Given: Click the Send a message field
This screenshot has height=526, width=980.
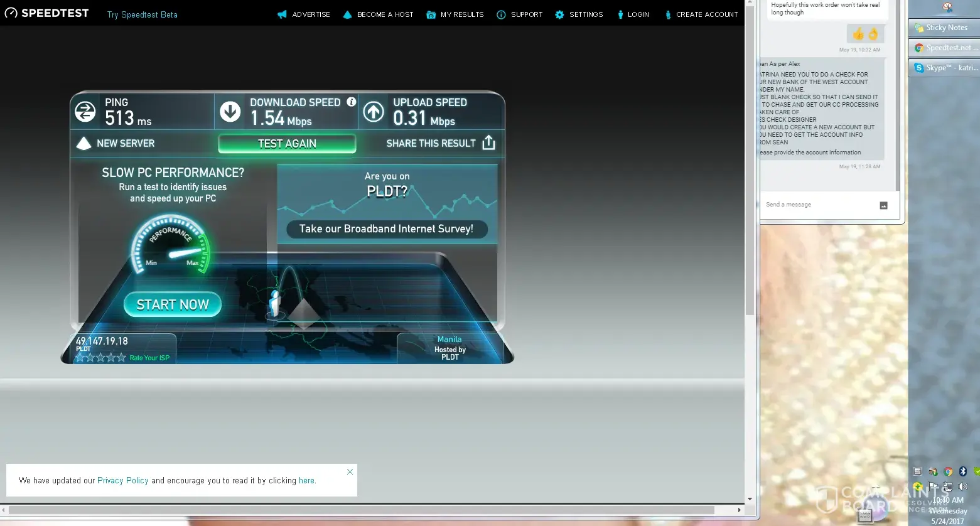Looking at the screenshot, I should click(816, 205).
